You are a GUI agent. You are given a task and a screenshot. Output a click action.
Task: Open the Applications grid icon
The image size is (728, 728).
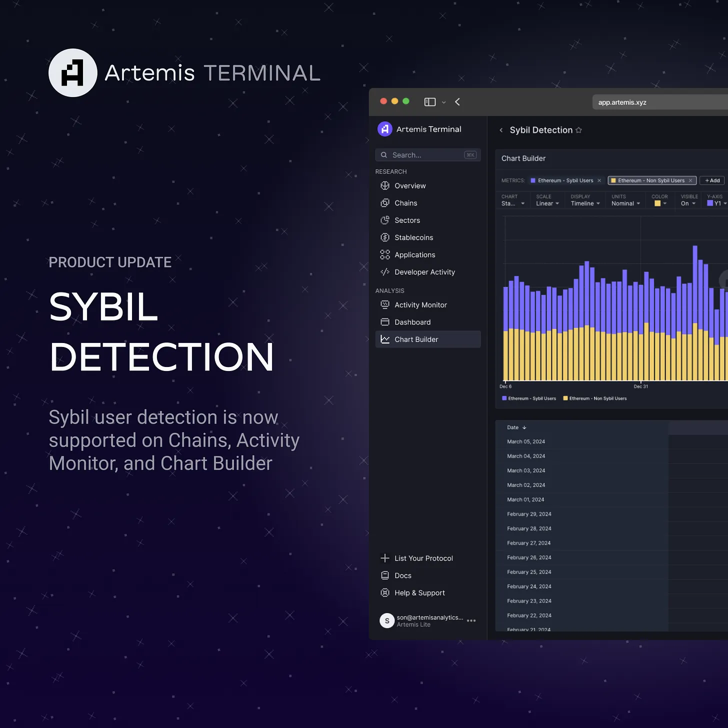click(385, 254)
